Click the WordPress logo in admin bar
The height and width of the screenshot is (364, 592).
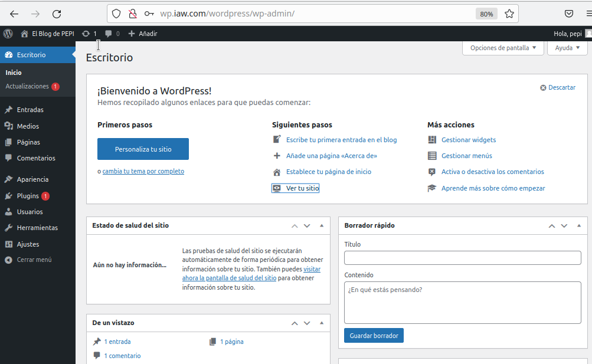click(x=8, y=34)
